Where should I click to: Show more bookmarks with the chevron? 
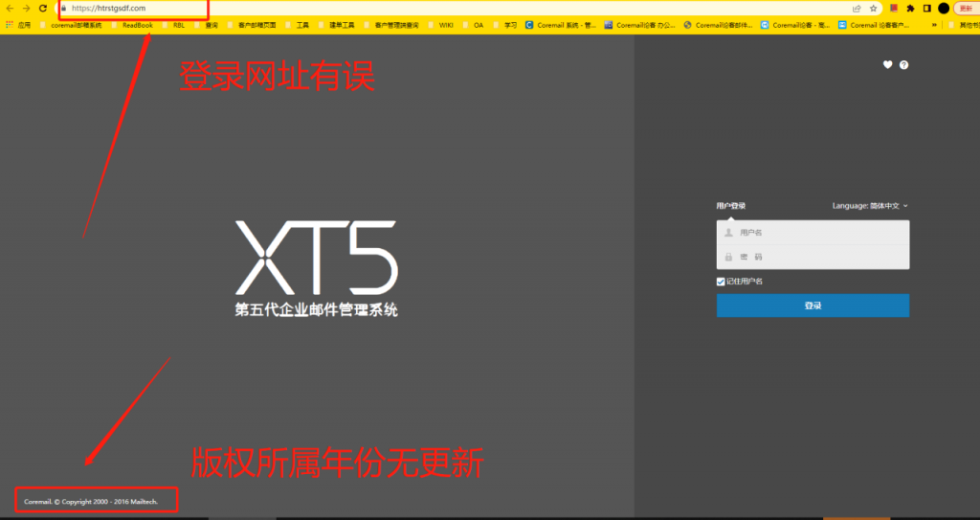point(934,25)
